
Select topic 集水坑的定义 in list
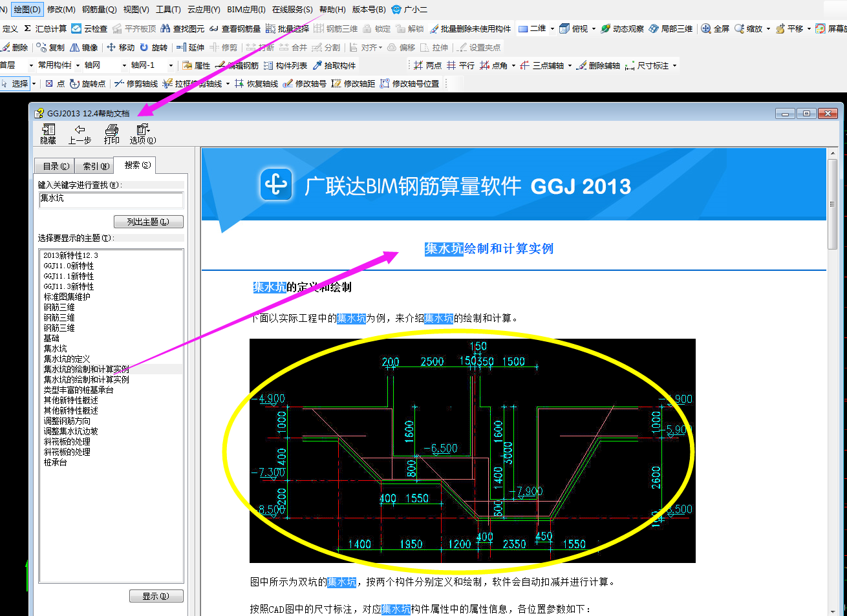pyautogui.click(x=67, y=359)
